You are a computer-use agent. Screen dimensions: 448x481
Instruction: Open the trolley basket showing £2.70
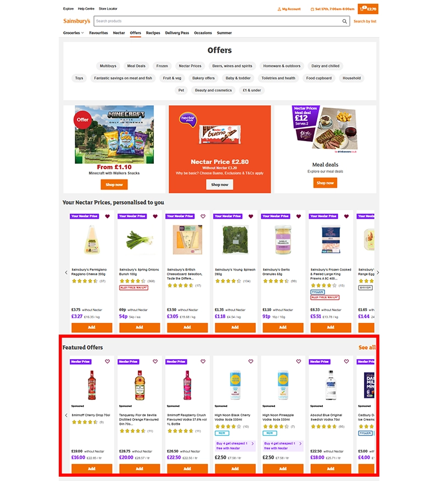point(368,9)
